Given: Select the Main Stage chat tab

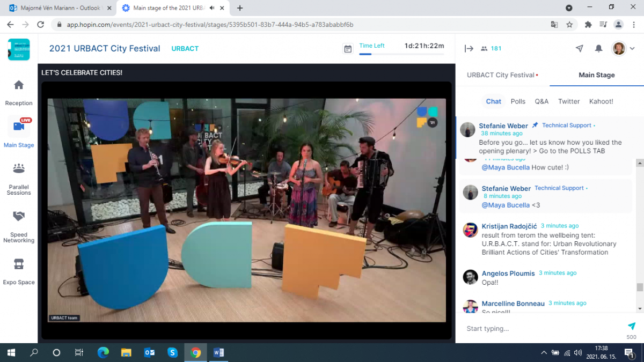Looking at the screenshot, I should [x=597, y=75].
